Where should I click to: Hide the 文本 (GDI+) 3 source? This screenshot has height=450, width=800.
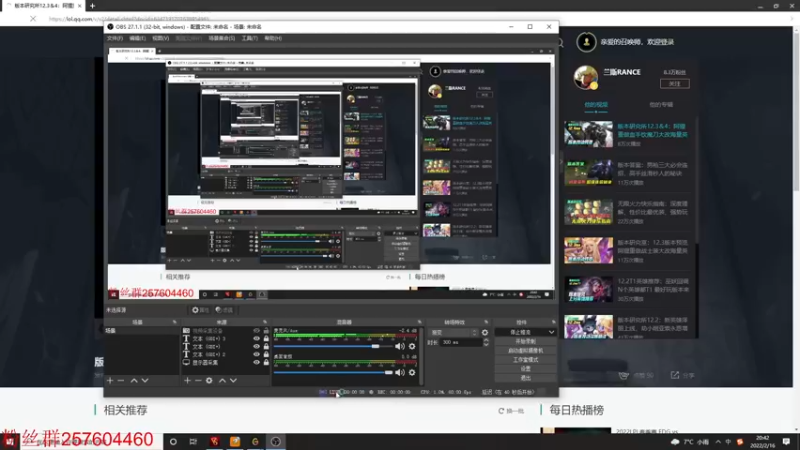pyautogui.click(x=257, y=338)
